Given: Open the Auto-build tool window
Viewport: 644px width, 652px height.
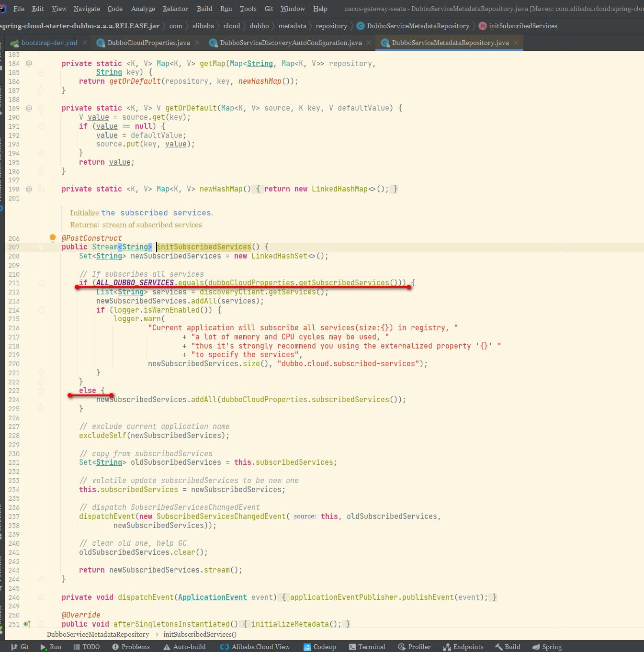Looking at the screenshot, I should [x=184, y=647].
